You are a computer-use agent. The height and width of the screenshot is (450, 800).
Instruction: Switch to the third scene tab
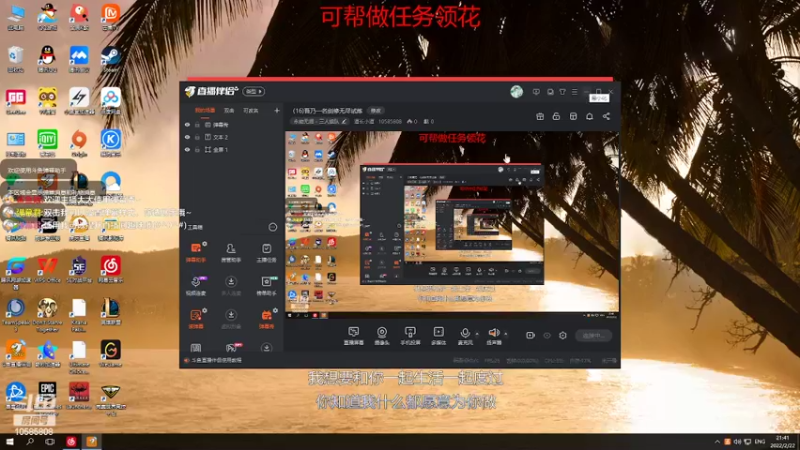click(x=251, y=110)
